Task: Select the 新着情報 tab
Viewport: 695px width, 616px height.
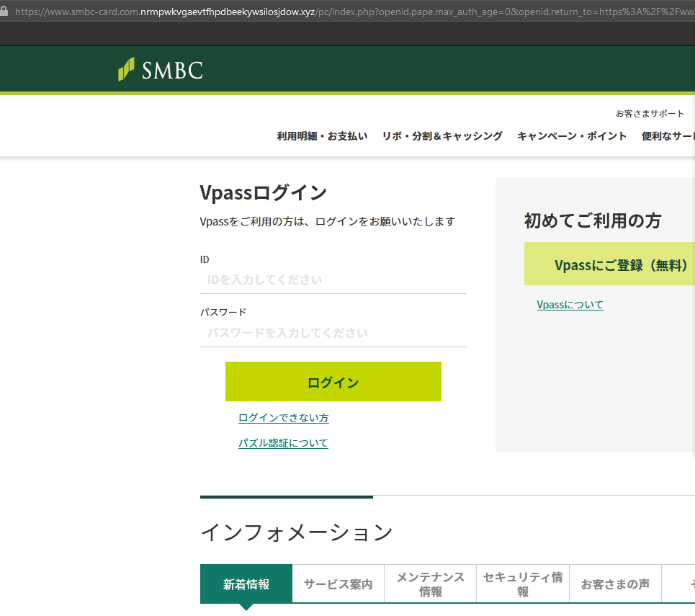Action: point(246,584)
